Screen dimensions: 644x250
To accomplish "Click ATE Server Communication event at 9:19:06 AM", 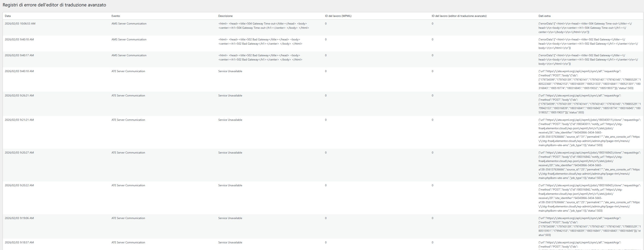I will [128, 218].
